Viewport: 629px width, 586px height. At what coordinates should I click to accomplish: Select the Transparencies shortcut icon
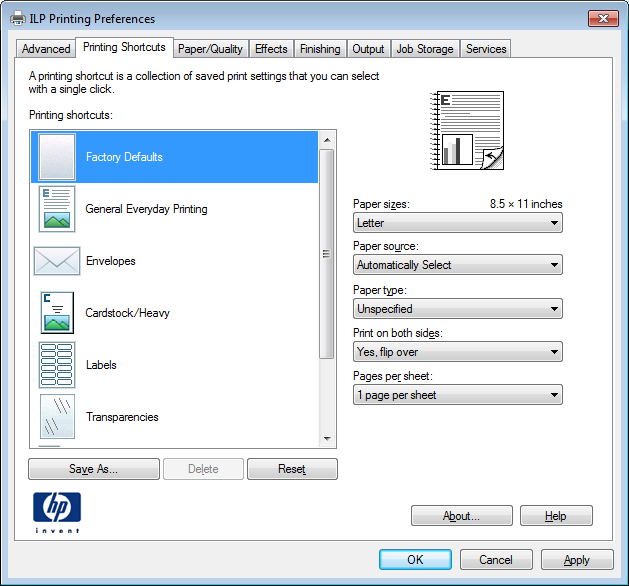tap(57, 417)
